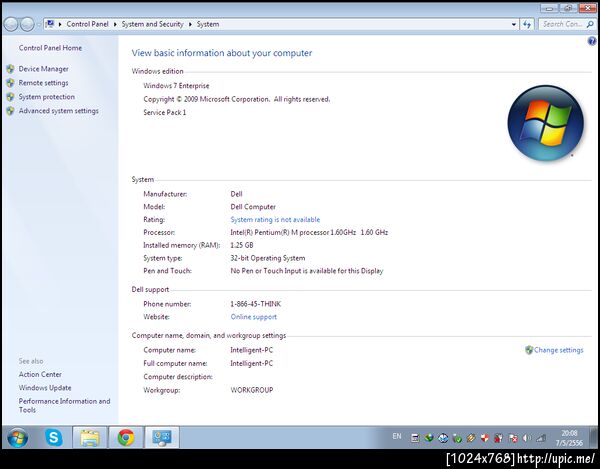
Task: Open Action Center under See also
Action: pos(40,375)
